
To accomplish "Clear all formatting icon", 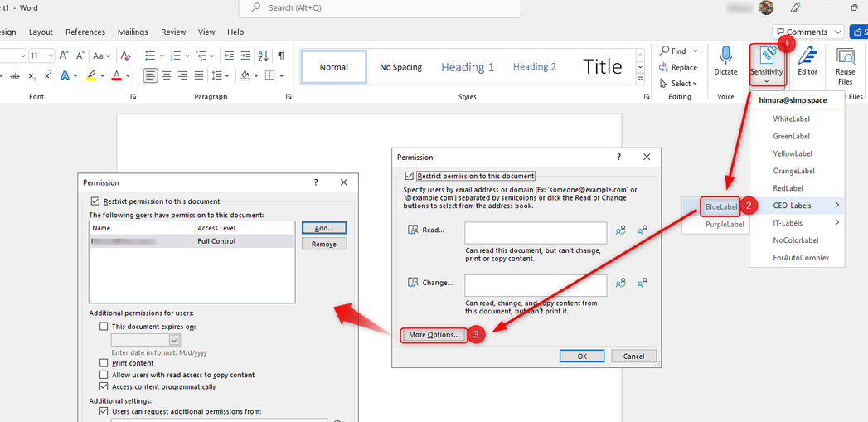I will click(x=126, y=56).
